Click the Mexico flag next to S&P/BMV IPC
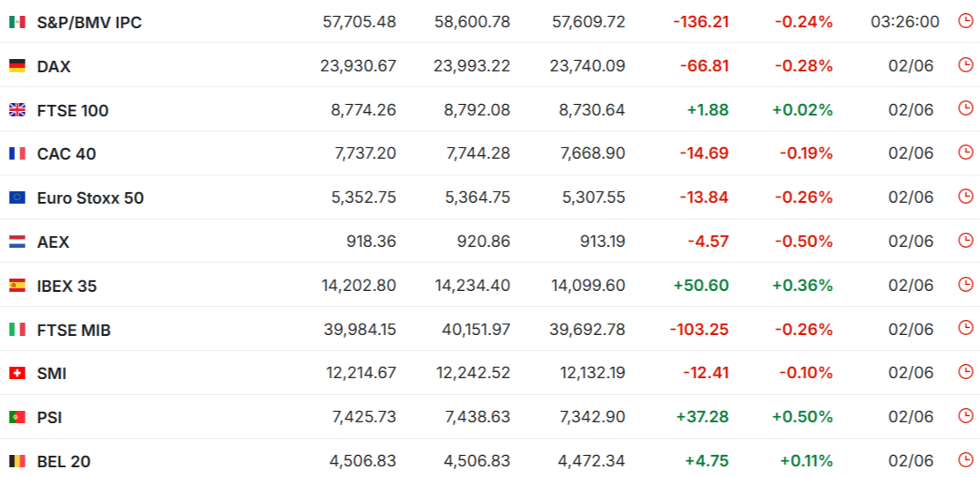 (17, 23)
